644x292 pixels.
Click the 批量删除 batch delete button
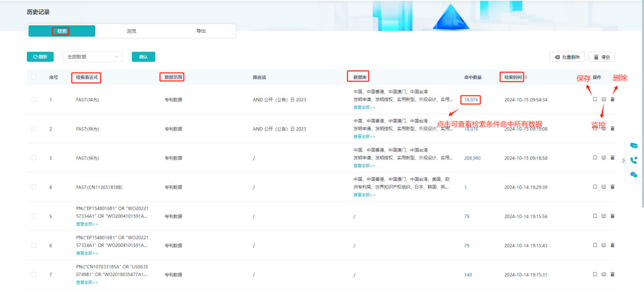click(x=568, y=57)
